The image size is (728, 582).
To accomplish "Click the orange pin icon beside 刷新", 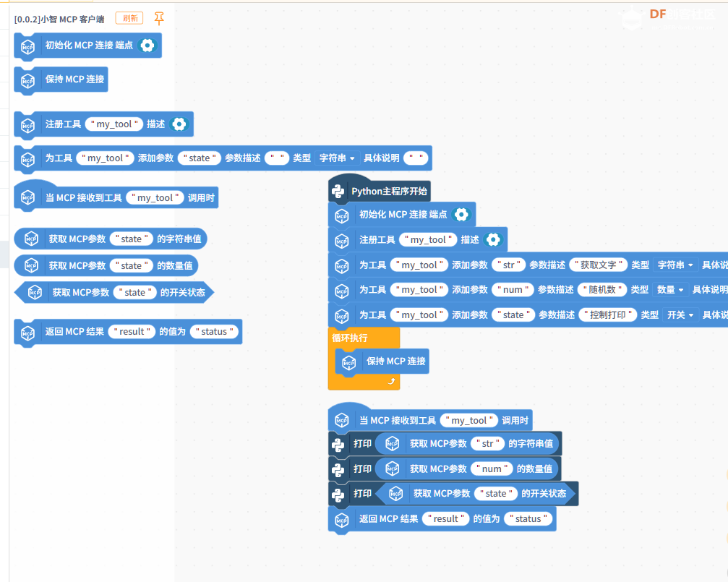I will coord(159,19).
